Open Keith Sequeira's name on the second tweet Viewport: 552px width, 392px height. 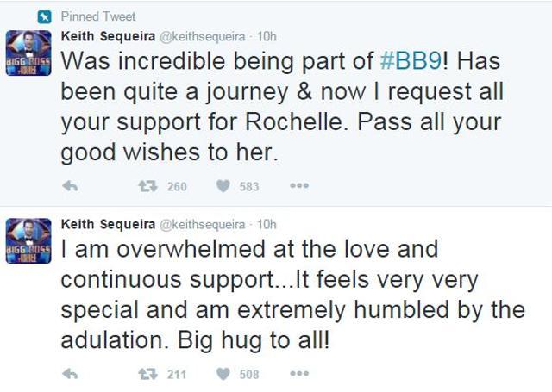[108, 224]
